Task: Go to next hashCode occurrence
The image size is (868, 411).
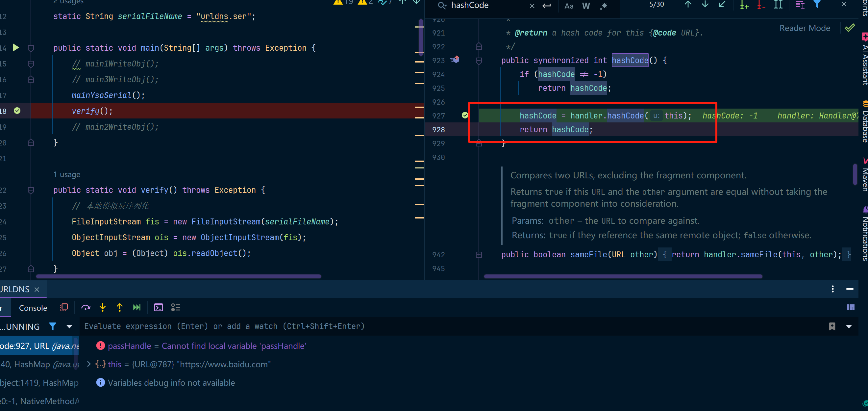Action: pos(705,5)
